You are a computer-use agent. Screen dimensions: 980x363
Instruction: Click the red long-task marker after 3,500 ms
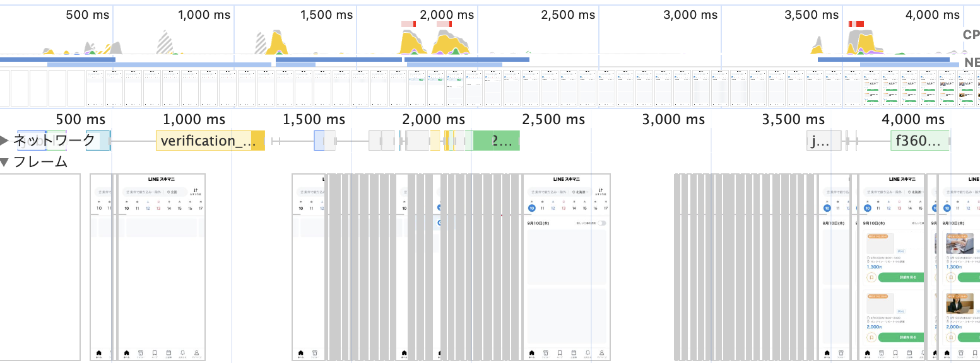[856, 24]
